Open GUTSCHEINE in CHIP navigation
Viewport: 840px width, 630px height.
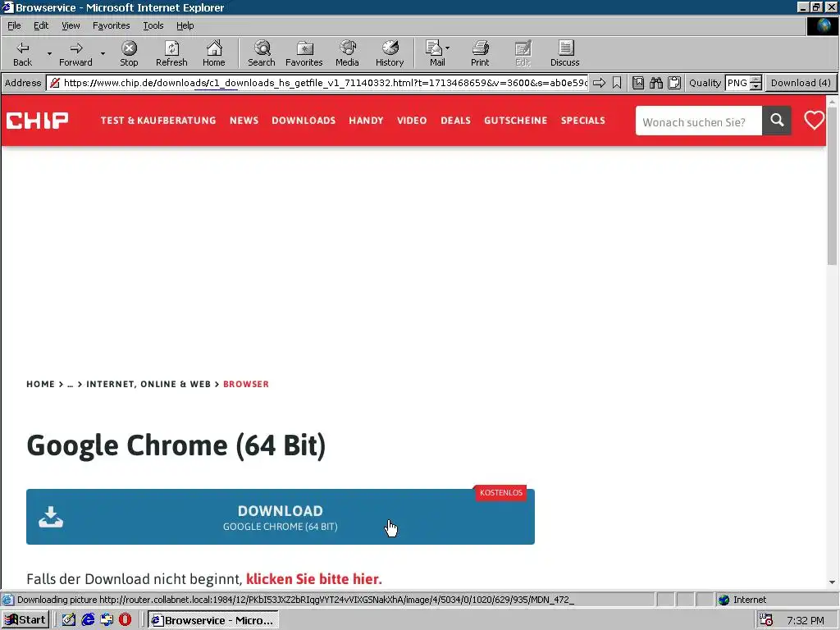(x=515, y=121)
